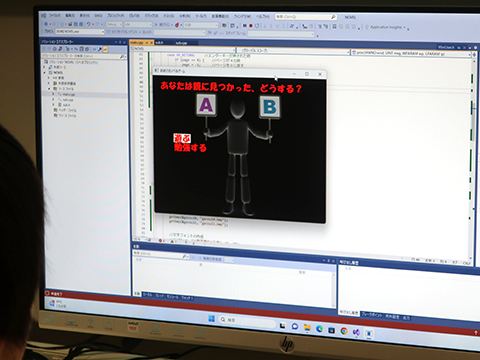Select the sign labeled B in game window
This screenshot has width=480, height=360.
coord(270,107)
